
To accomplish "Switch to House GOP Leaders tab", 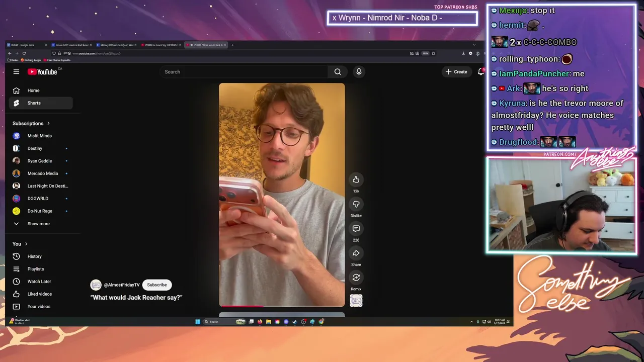I will pos(71,45).
